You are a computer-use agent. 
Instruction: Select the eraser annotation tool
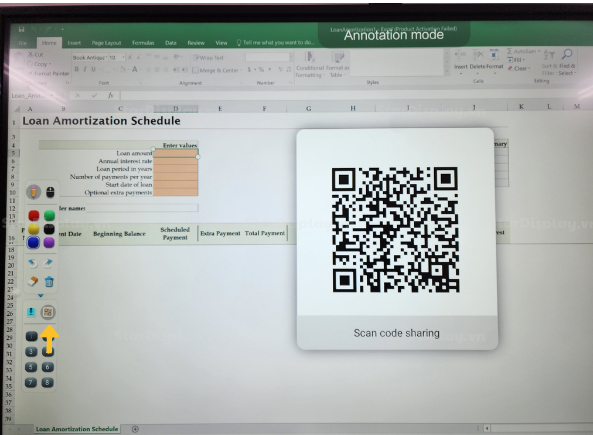(33, 281)
